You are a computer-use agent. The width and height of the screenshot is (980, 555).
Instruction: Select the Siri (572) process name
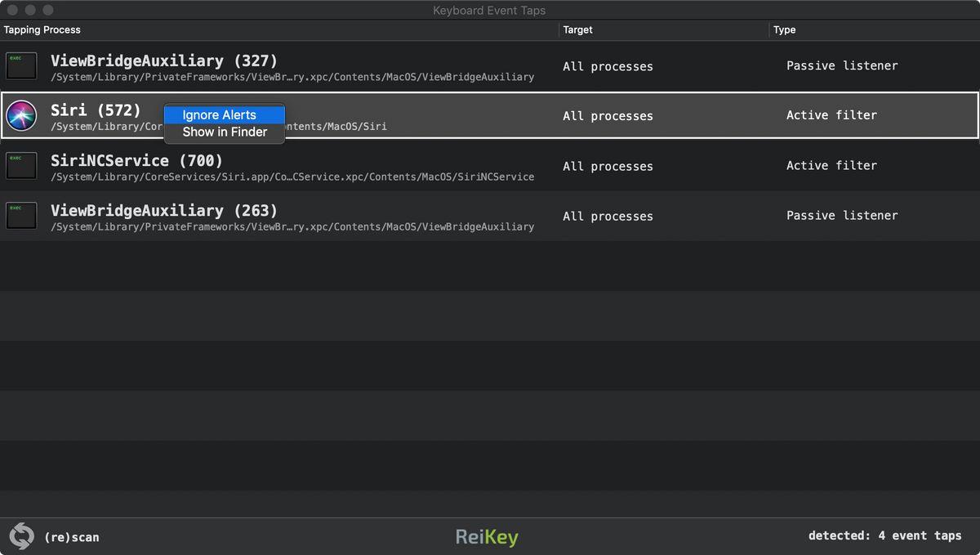(96, 110)
